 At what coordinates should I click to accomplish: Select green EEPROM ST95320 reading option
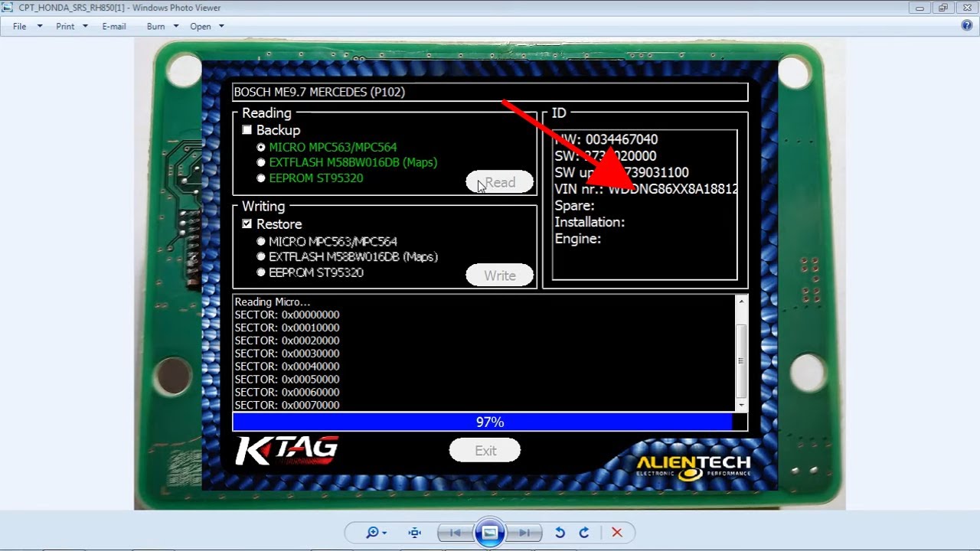[261, 178]
